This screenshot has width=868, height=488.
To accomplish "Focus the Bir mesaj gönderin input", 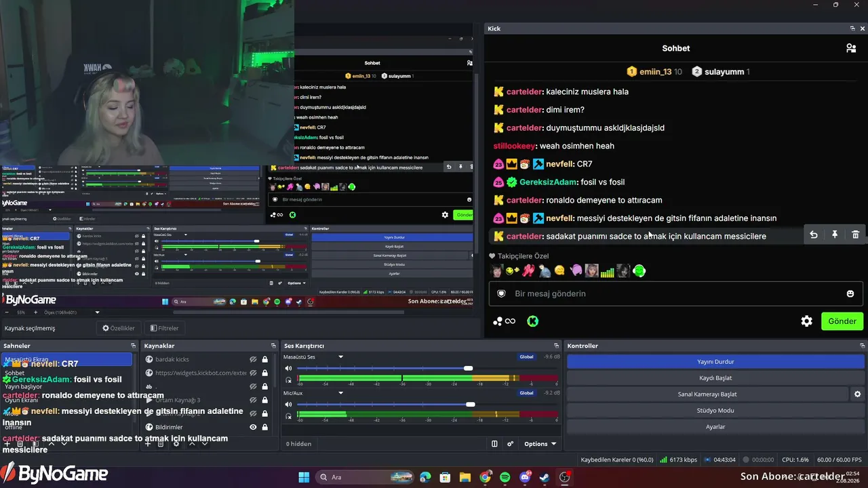I will tap(675, 293).
